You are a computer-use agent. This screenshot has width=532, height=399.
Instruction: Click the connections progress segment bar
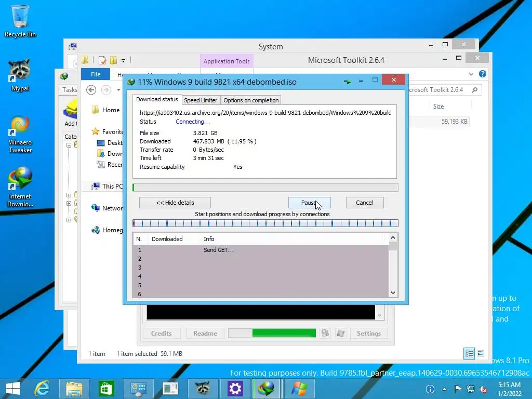[x=265, y=223]
